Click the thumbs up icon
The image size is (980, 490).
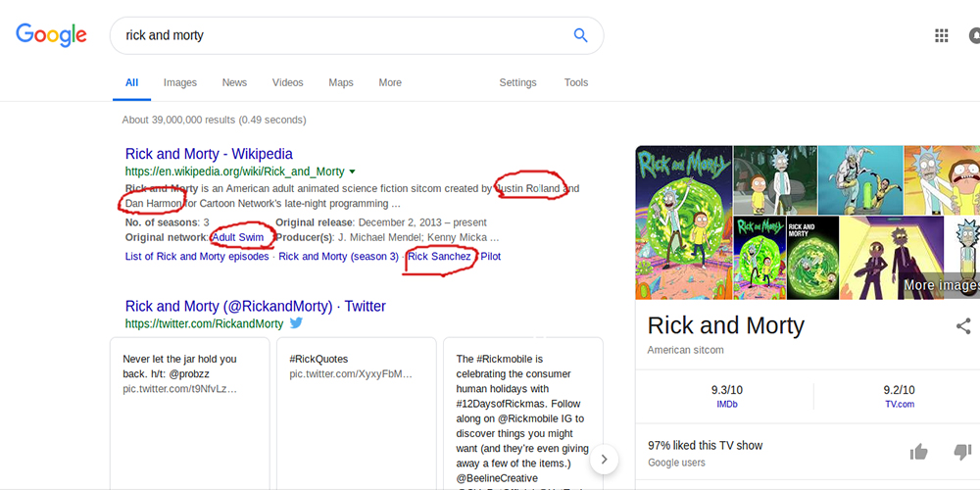point(919,453)
